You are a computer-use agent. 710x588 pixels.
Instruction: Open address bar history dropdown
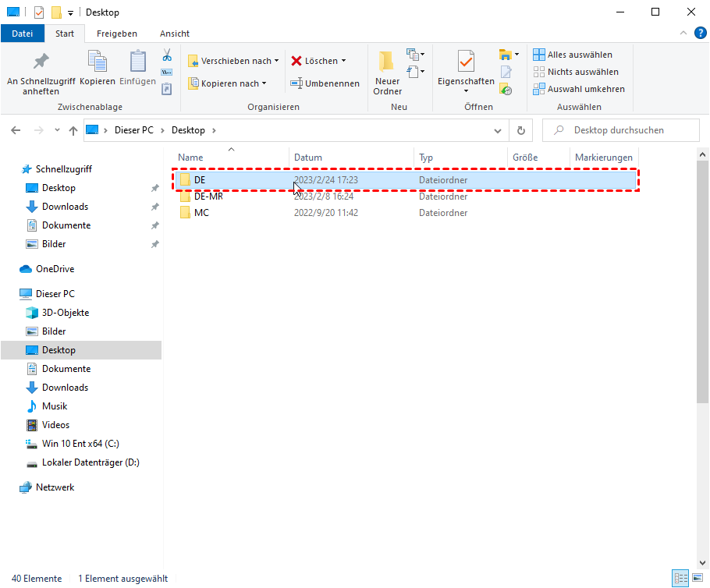point(499,130)
